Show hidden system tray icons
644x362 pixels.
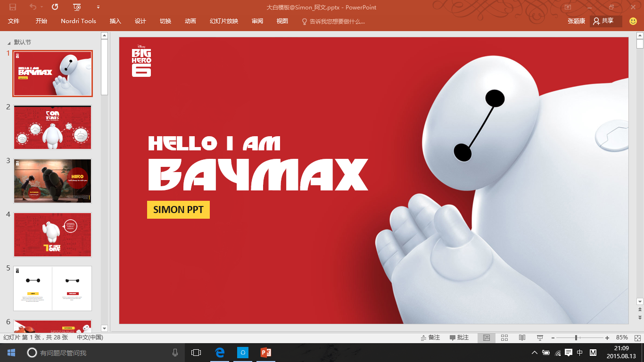pos(534,353)
